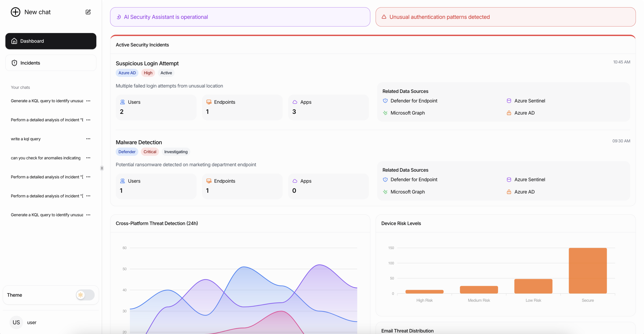This screenshot has width=644, height=334.
Task: Click the warning triangle icon in authentication alert
Action: 384,17
